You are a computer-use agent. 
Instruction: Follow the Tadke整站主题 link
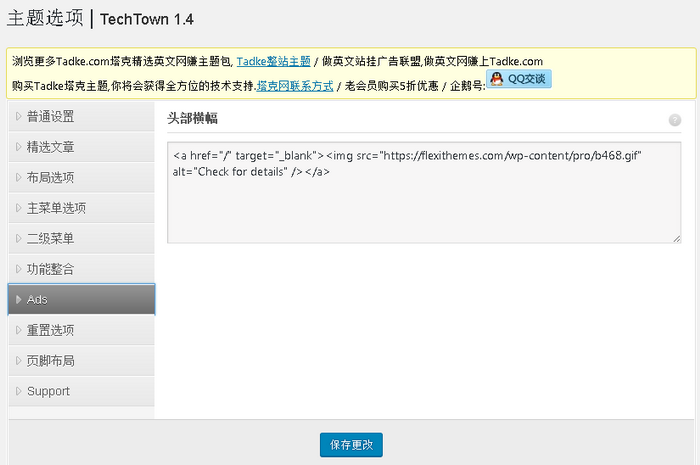click(273, 61)
